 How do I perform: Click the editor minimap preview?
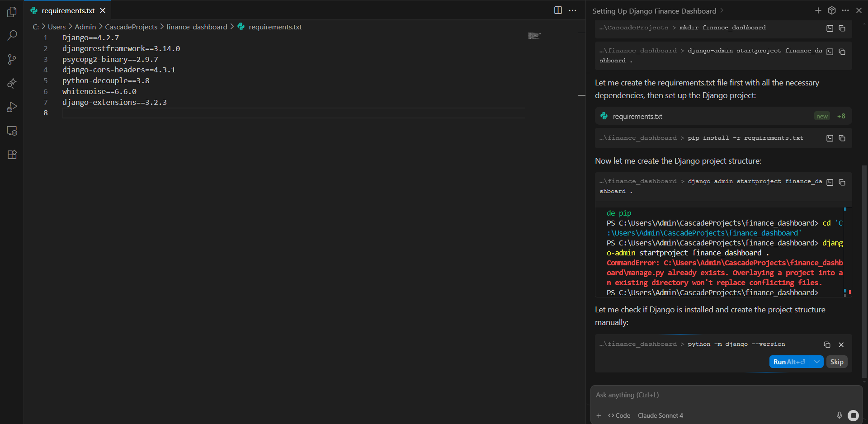(534, 36)
